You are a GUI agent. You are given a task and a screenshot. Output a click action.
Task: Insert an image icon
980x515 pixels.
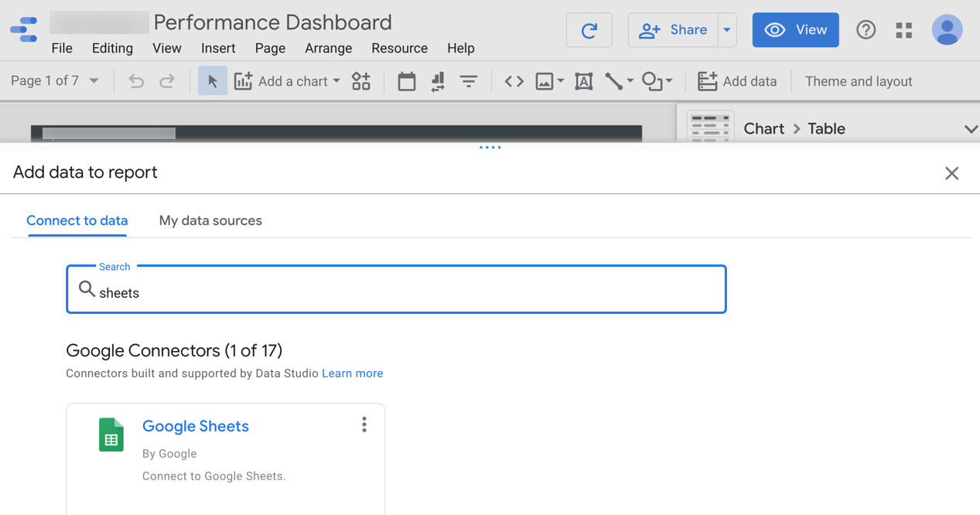545,81
